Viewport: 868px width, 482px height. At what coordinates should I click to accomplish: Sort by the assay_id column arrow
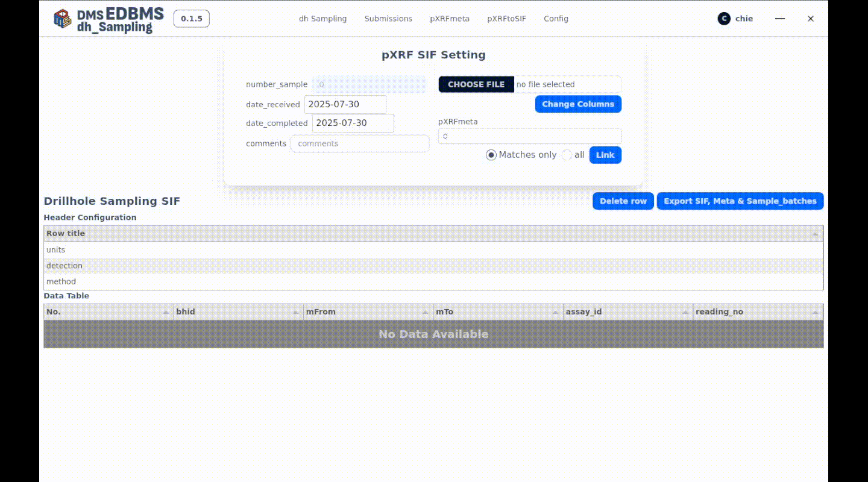coord(685,312)
